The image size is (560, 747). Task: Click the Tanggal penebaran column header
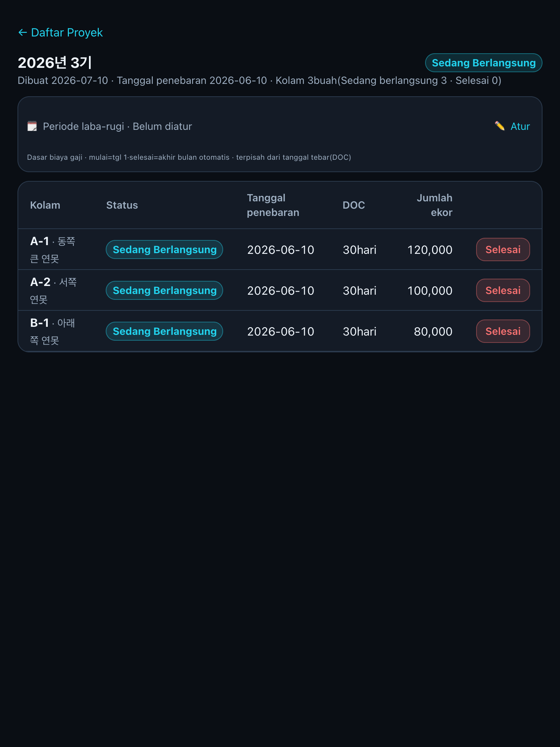pyautogui.click(x=273, y=205)
